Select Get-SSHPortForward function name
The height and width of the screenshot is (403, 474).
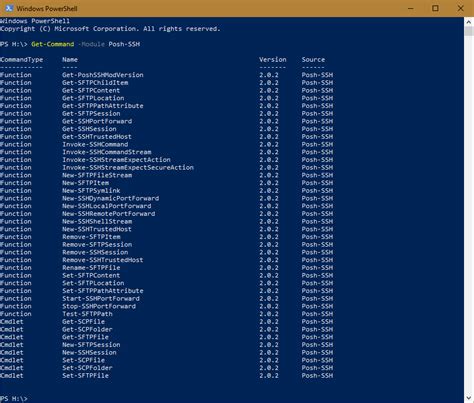click(x=97, y=121)
